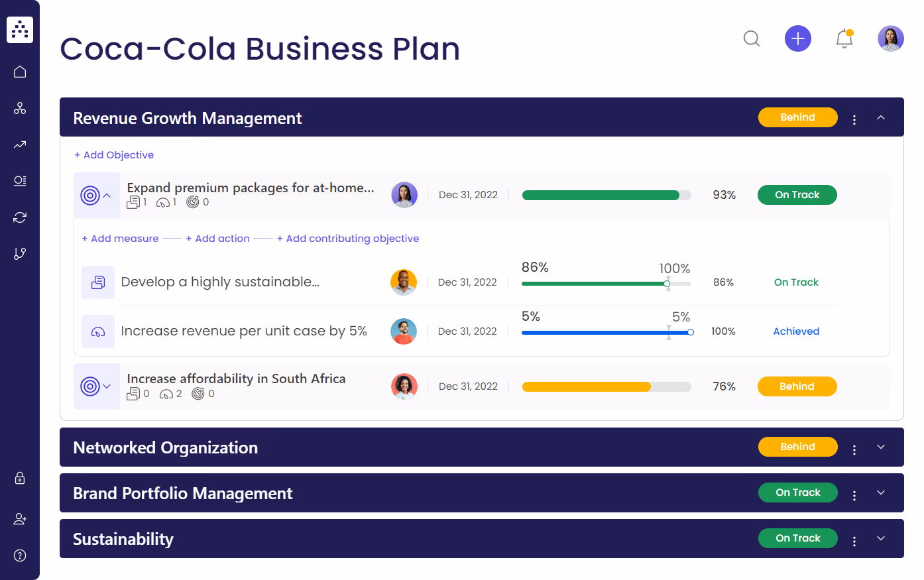Click the Add Objective link
The image size is (924, 580).
pyautogui.click(x=113, y=154)
